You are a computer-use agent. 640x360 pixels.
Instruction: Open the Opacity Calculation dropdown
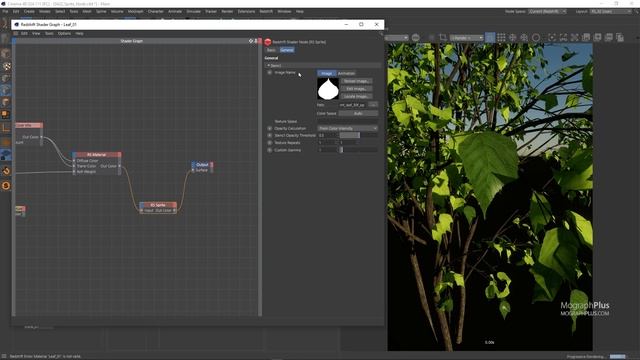coord(348,128)
